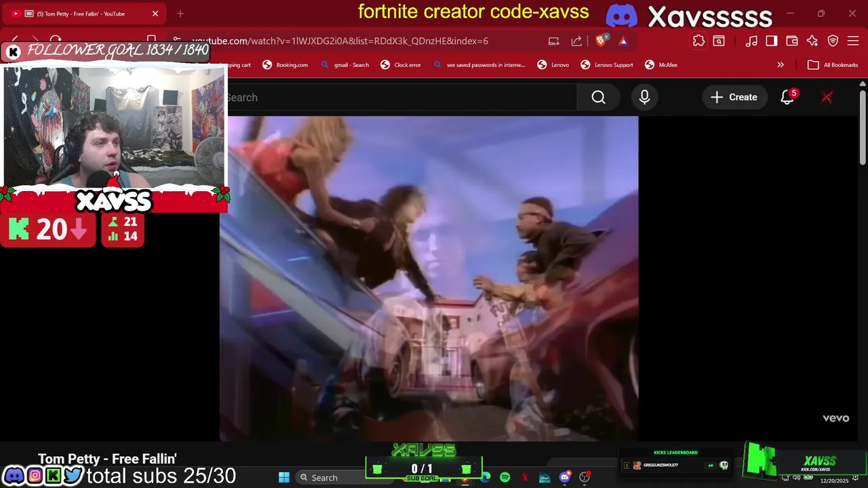Open Disney+ from the taskbar
This screenshot has height=488, width=868.
tap(545, 477)
